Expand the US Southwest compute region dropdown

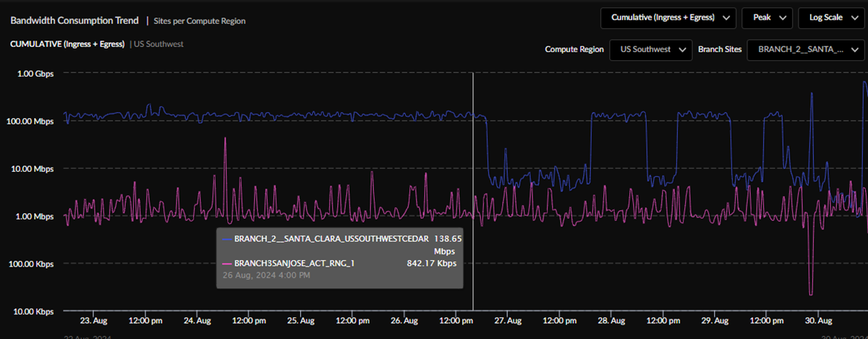650,50
